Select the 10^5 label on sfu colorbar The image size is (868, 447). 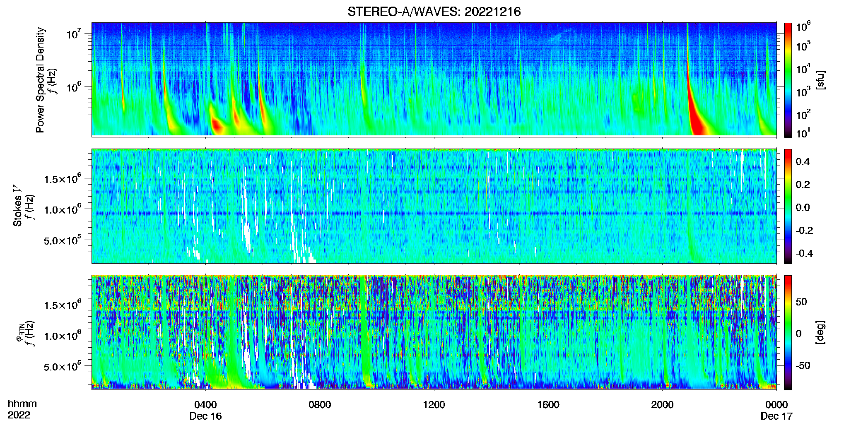803,46
